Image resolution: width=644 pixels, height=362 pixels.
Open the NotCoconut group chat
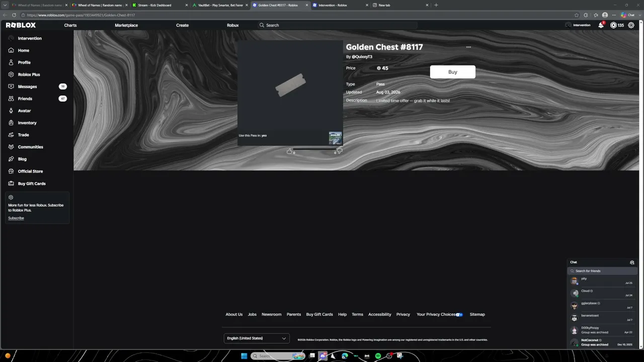tap(602, 342)
